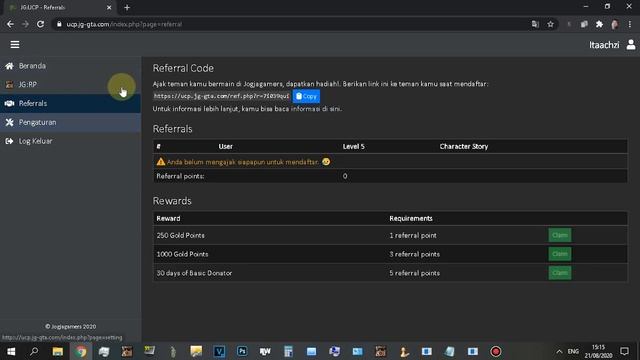Select the referral URL text
This screenshot has height=360, width=640.
point(221,96)
